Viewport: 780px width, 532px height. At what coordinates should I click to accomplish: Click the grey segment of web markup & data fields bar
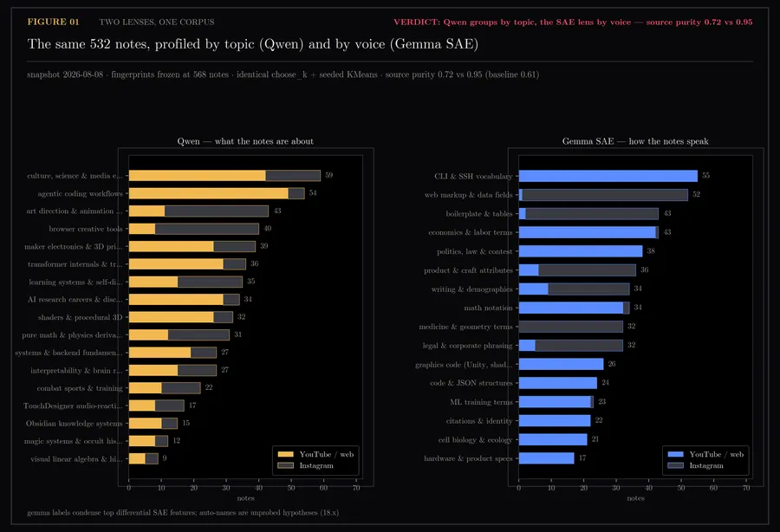pyautogui.click(x=605, y=195)
